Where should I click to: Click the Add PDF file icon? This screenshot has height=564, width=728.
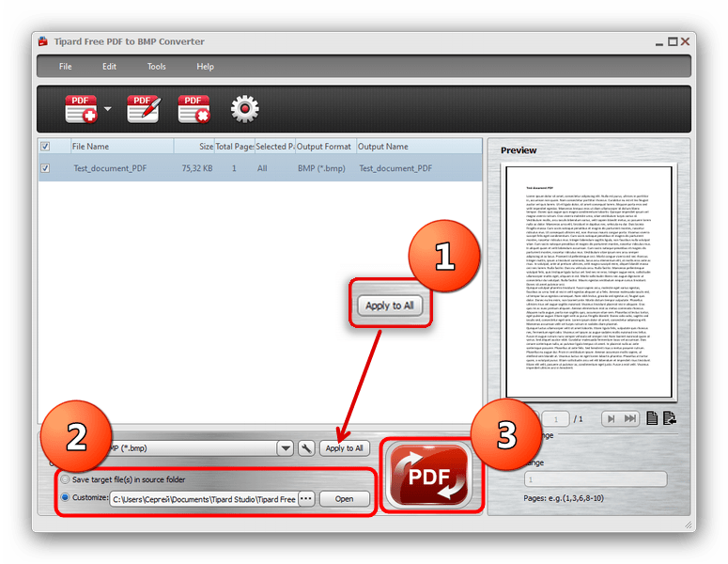[81, 109]
